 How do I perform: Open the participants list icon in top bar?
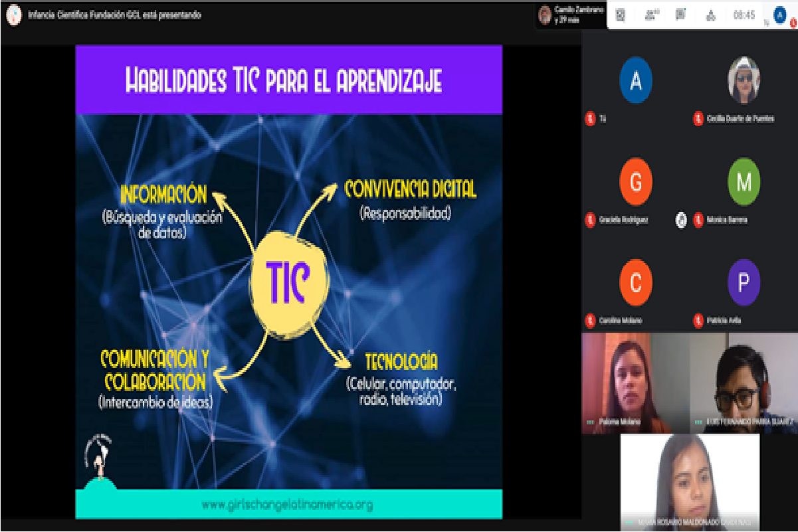[x=651, y=15]
